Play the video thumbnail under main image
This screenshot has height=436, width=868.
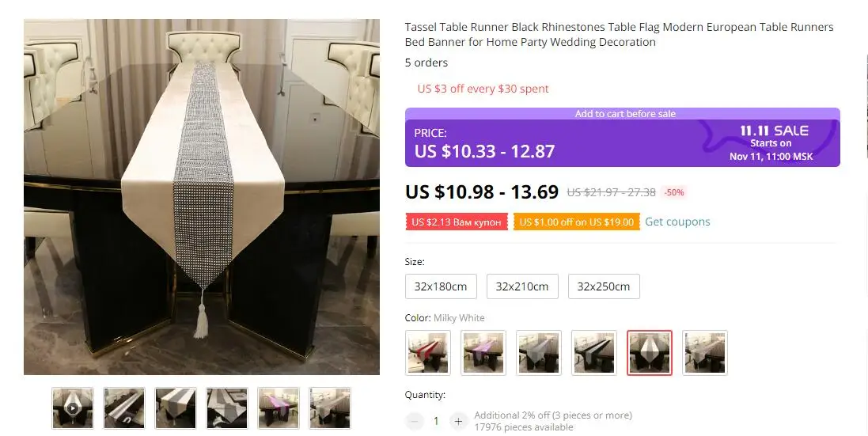(x=73, y=408)
